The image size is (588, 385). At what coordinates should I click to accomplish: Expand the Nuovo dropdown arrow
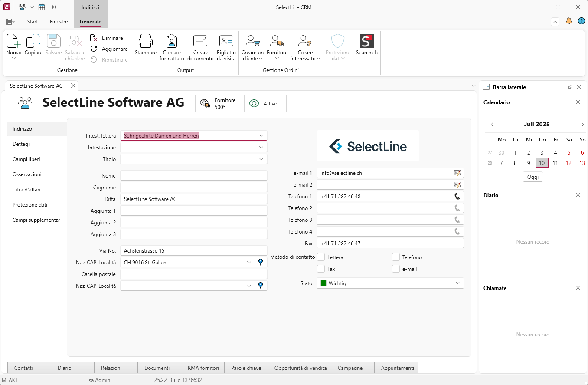(13, 59)
